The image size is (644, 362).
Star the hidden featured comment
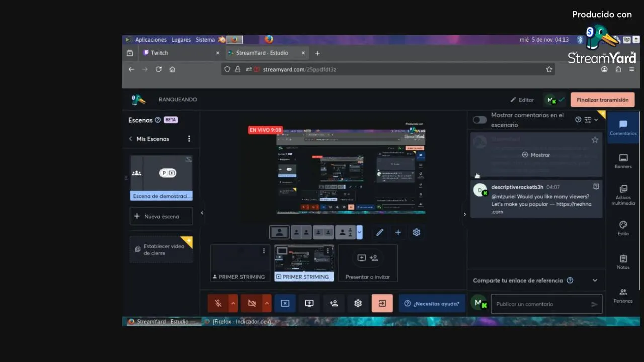coord(595,140)
